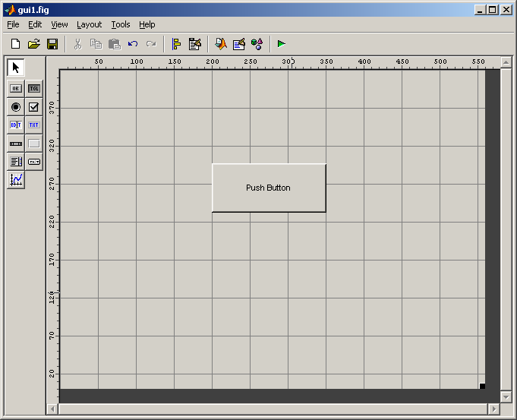
Task: Pick the Axes palette tool
Action: point(15,180)
